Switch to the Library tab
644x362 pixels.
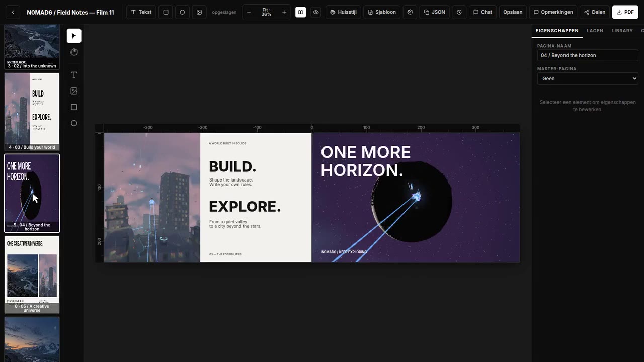[x=622, y=31]
